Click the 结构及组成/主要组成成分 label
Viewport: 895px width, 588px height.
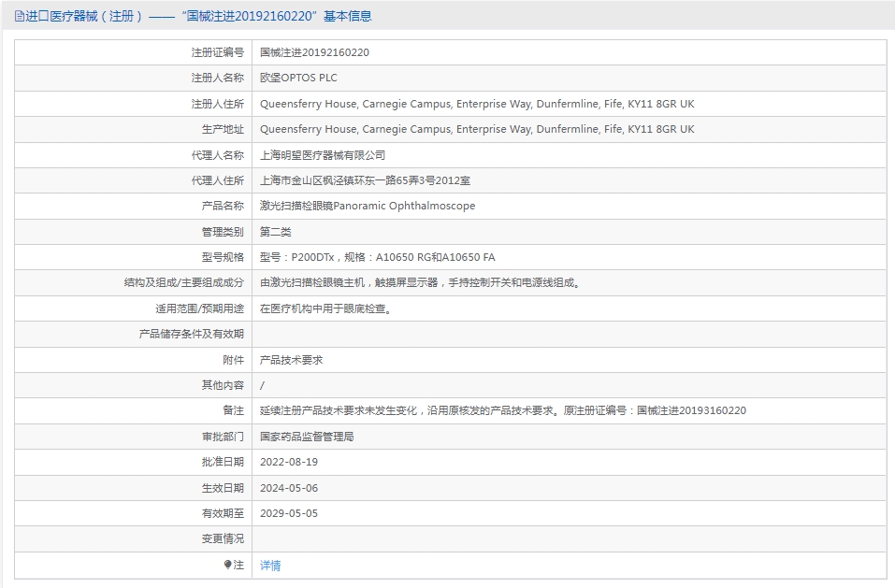point(184,283)
